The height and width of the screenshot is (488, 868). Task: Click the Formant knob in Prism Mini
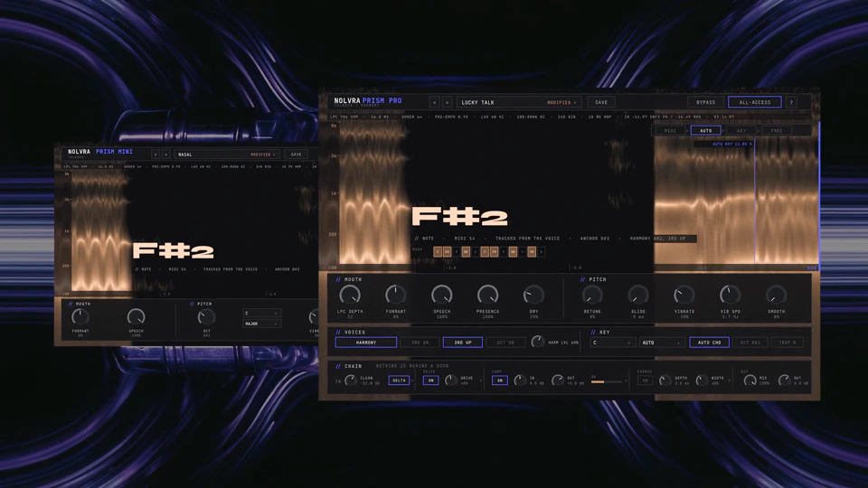[80, 316]
